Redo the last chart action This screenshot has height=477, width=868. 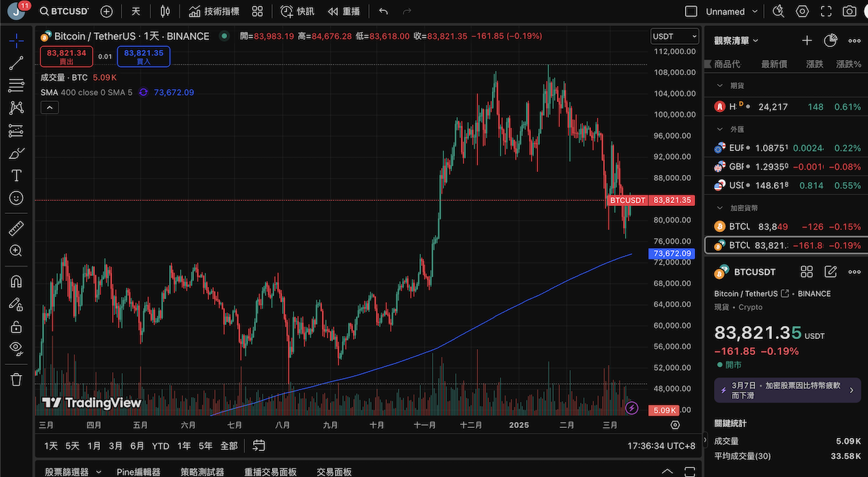[407, 12]
